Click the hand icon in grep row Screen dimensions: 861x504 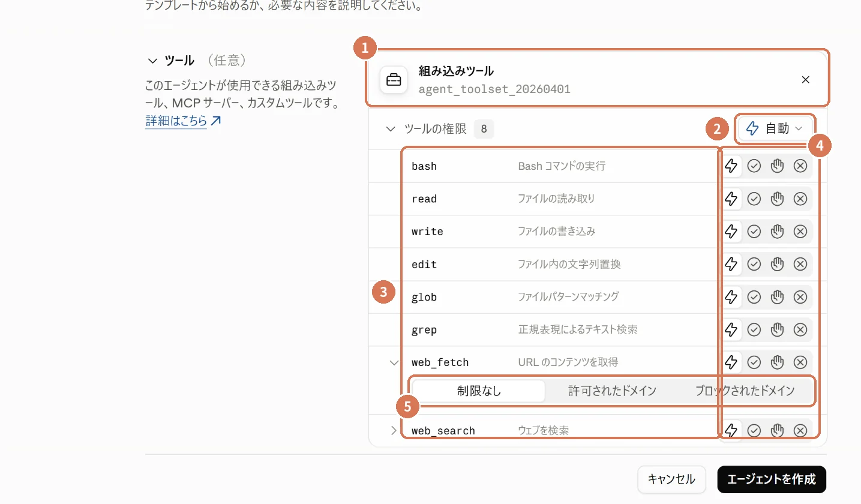click(x=778, y=329)
